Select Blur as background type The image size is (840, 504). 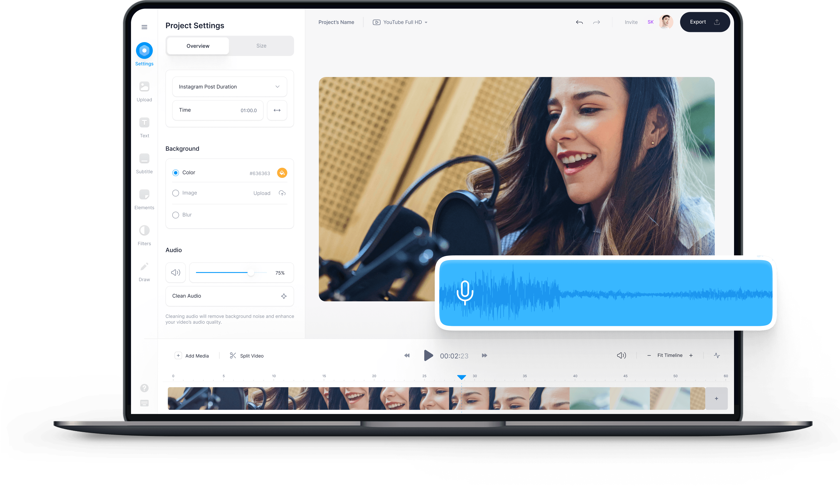[x=176, y=215]
